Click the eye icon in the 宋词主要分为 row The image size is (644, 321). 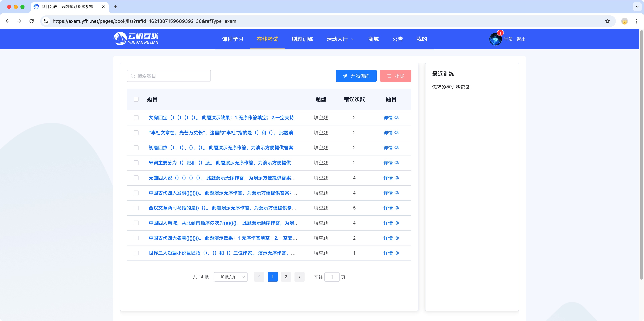[397, 163]
